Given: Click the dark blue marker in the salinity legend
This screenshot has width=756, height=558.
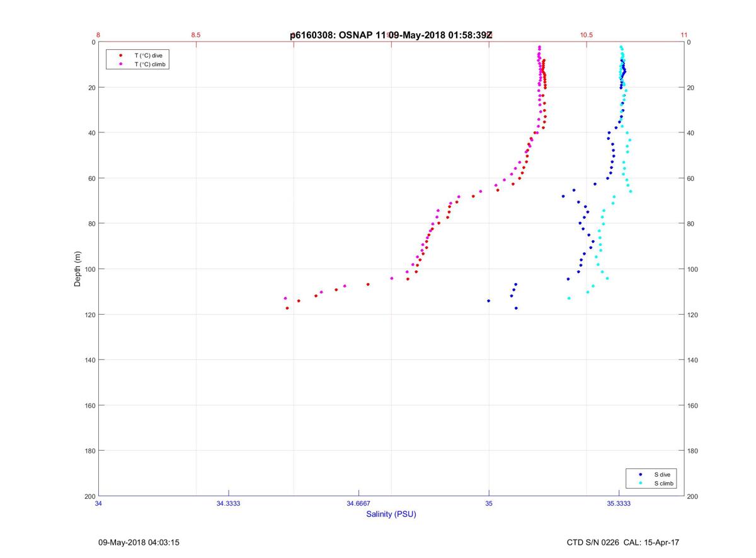Looking at the screenshot, I should pyautogui.click(x=641, y=474).
